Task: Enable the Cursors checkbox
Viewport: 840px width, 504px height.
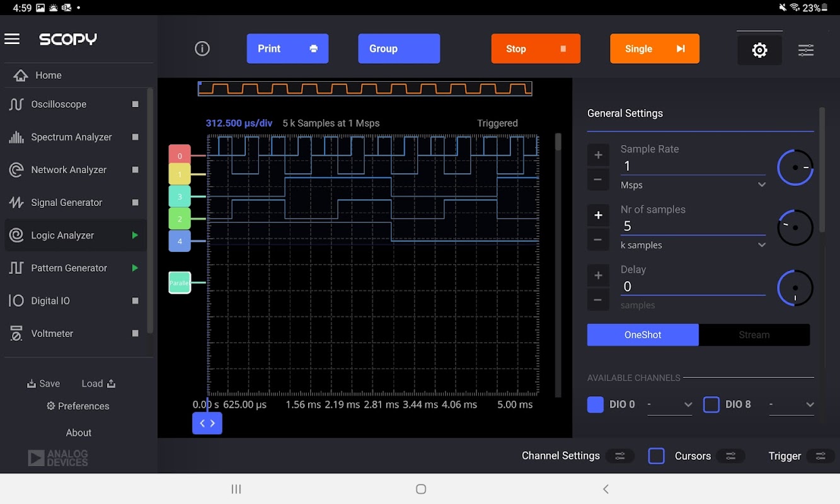Action: point(657,456)
